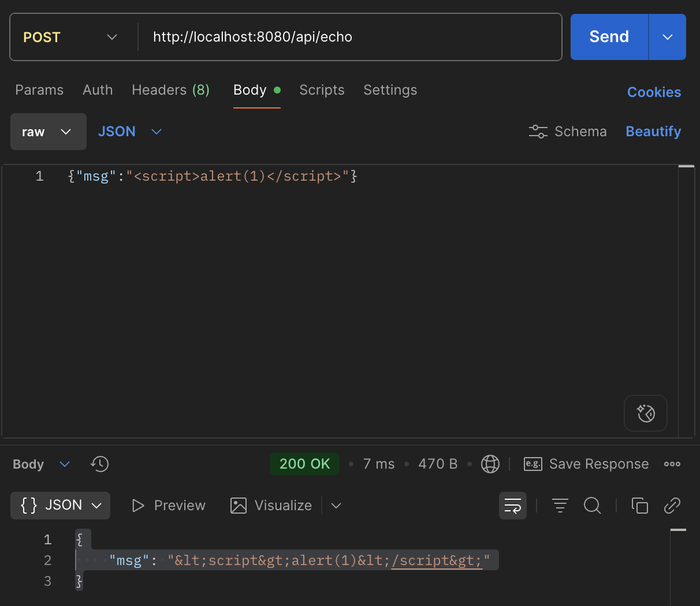Image resolution: width=700 pixels, height=606 pixels.
Task: Open the Schema option
Action: click(x=568, y=132)
